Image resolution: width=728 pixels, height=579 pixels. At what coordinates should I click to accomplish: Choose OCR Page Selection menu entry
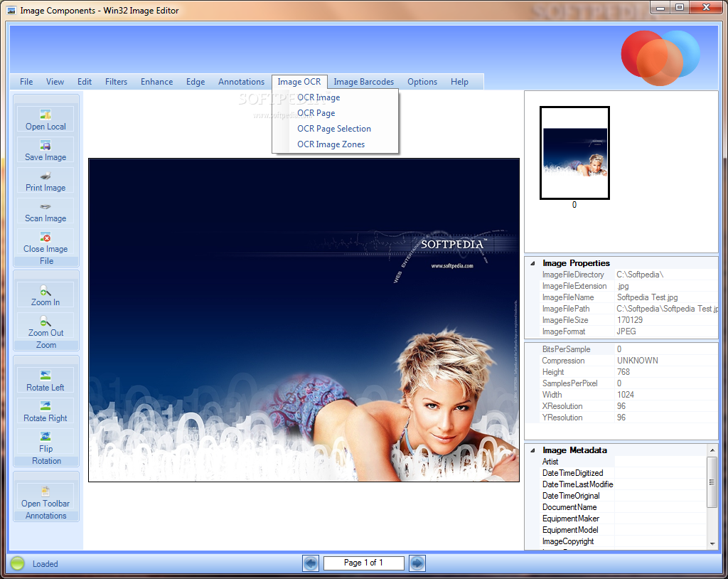coord(336,129)
